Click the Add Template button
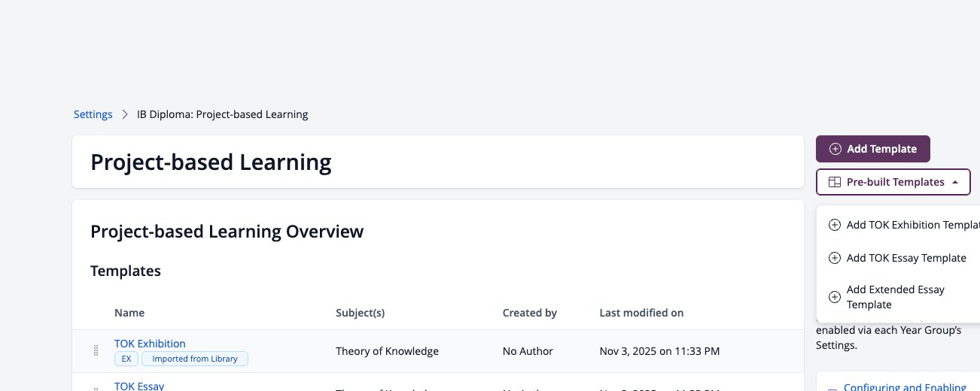The height and width of the screenshot is (391, 980). pos(873,149)
